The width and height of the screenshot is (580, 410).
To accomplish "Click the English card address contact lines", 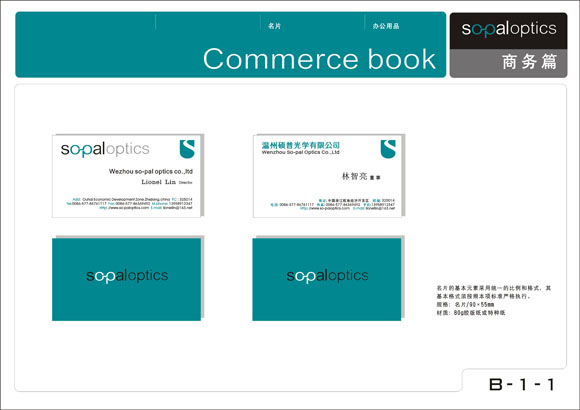I will 129,204.
